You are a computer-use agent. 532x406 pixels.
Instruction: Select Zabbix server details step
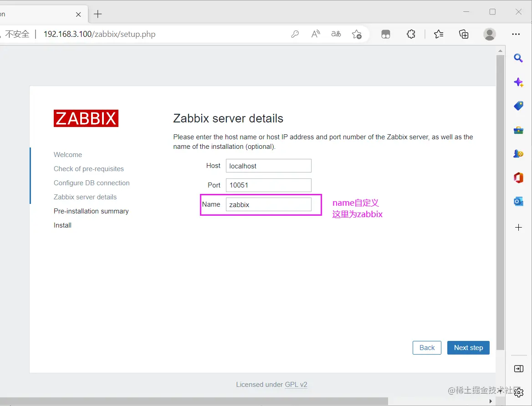[x=85, y=197]
